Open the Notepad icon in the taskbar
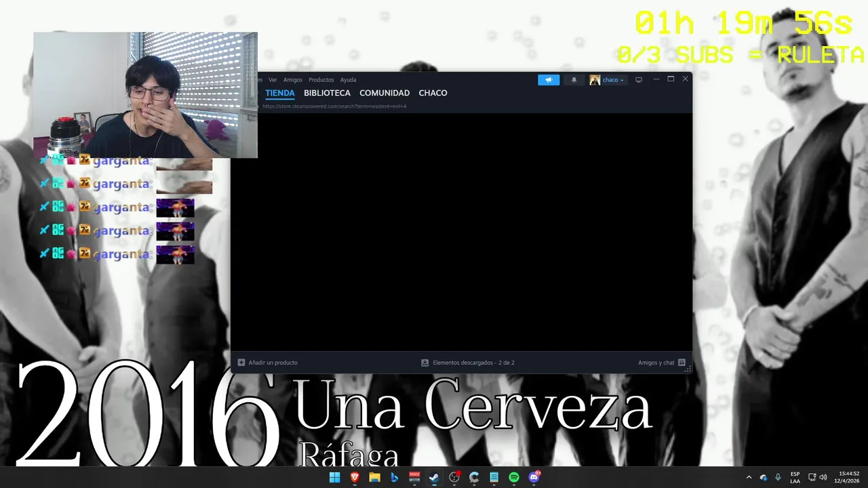Image resolution: width=868 pixels, height=488 pixels. pos(494,477)
